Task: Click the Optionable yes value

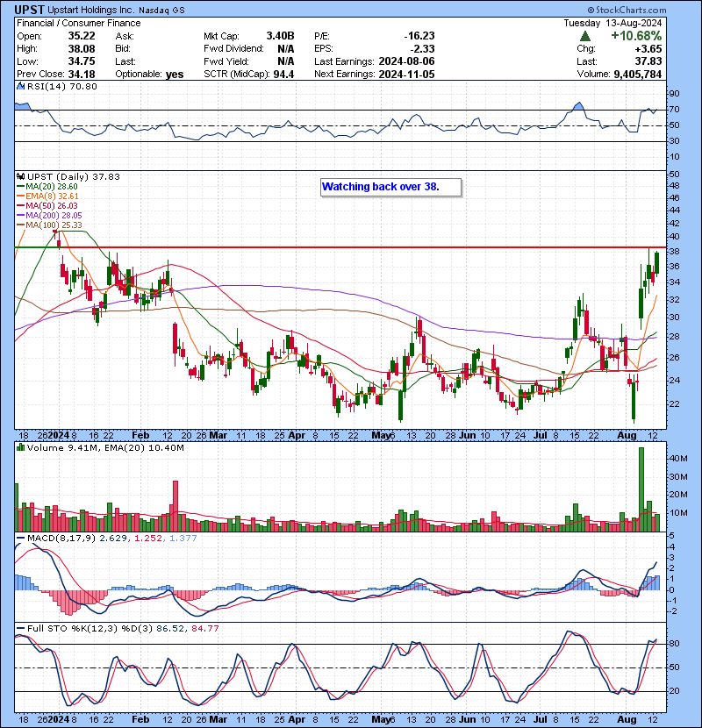Action: (175, 75)
